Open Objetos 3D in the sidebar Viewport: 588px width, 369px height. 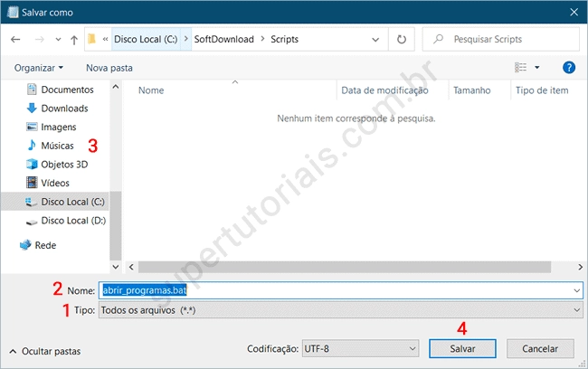pos(64,165)
